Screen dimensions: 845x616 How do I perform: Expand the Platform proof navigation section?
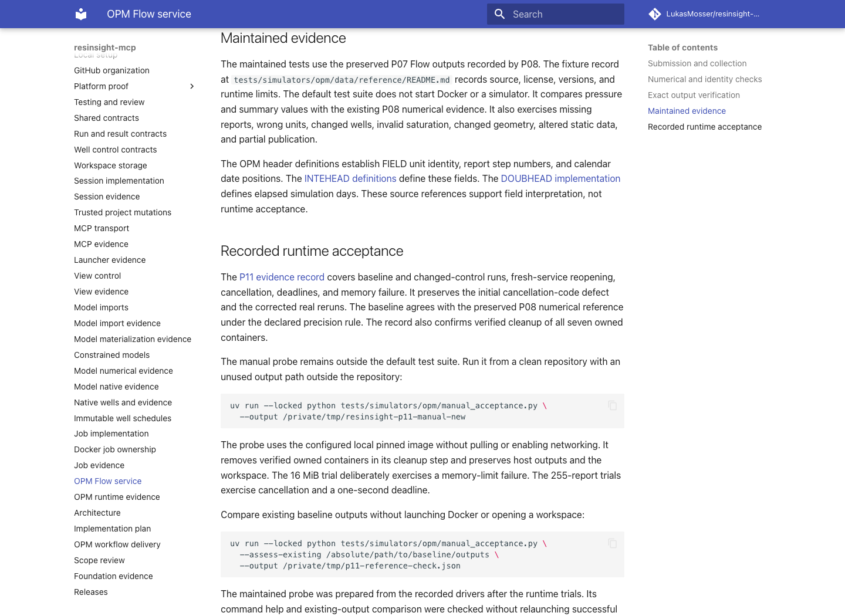[192, 86]
